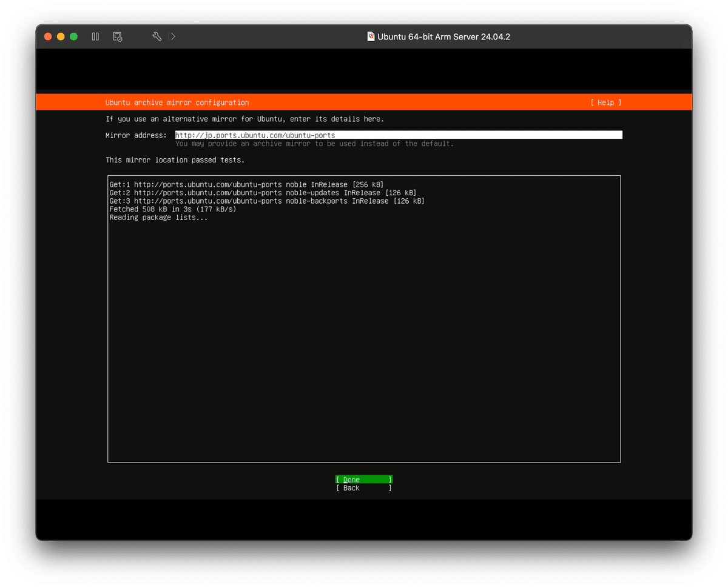The height and width of the screenshot is (588, 728).
Task: Click the Get:3 noble-backports InRelease line
Action: coord(267,201)
